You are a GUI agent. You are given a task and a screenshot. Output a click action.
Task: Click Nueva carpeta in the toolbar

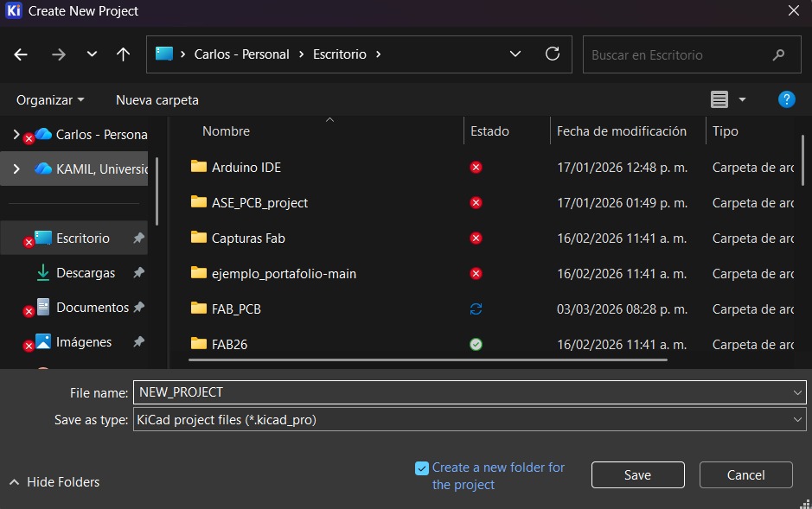(x=157, y=99)
